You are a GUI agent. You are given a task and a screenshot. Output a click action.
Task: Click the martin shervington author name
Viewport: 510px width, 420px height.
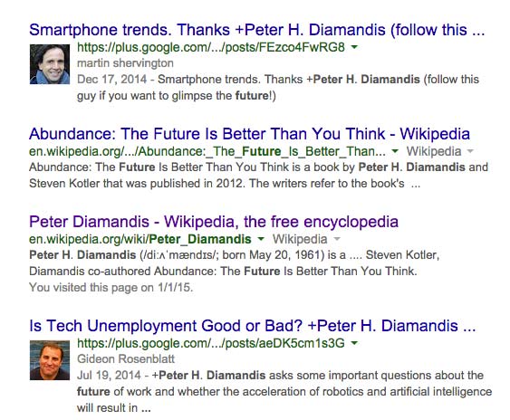tap(125, 63)
